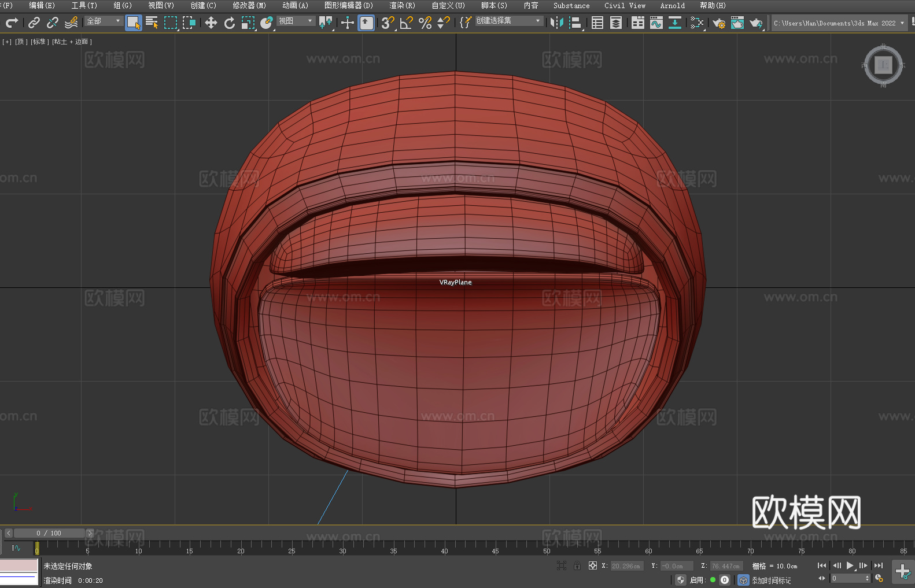The image size is (915, 588).
Task: Click the Mirror tool icon
Action: 556,23
